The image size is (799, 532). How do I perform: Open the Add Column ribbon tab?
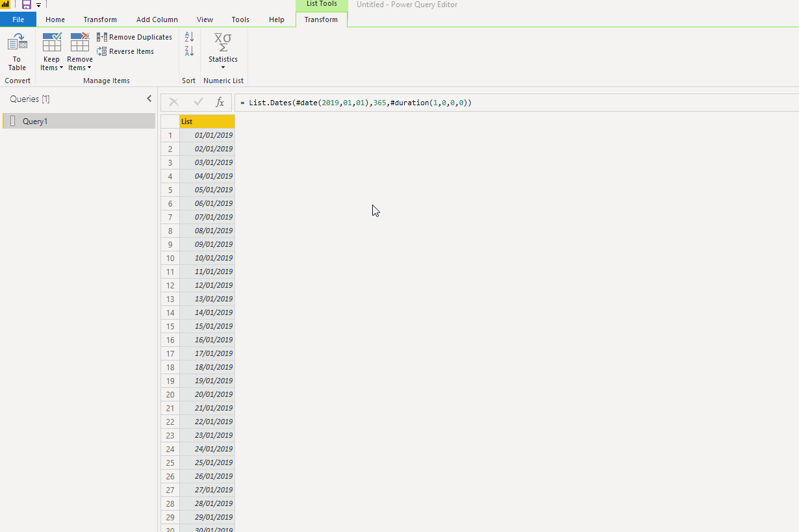pos(157,19)
